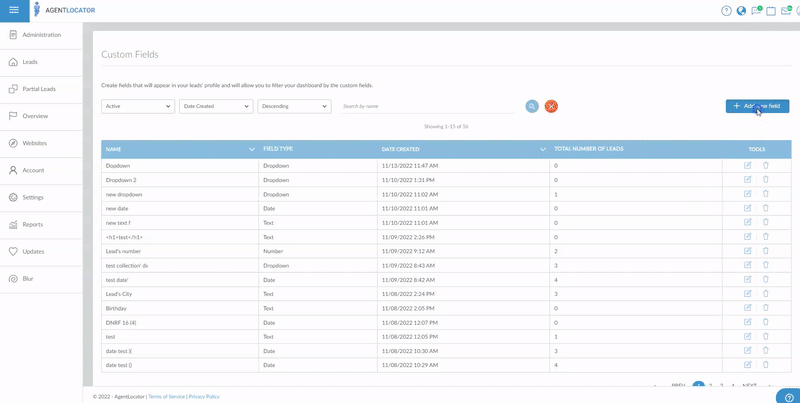Edit the Dropdown 2 field
Image resolution: width=800 pixels, height=403 pixels.
[x=747, y=180]
